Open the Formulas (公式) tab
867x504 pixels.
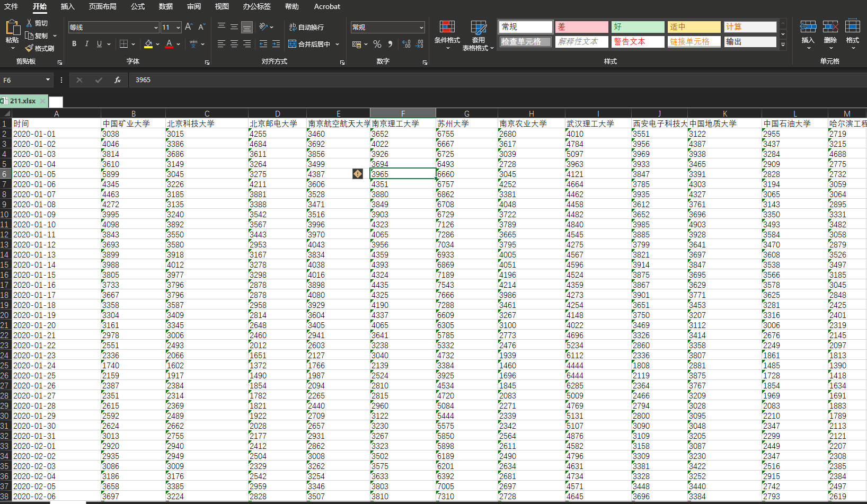pos(138,6)
